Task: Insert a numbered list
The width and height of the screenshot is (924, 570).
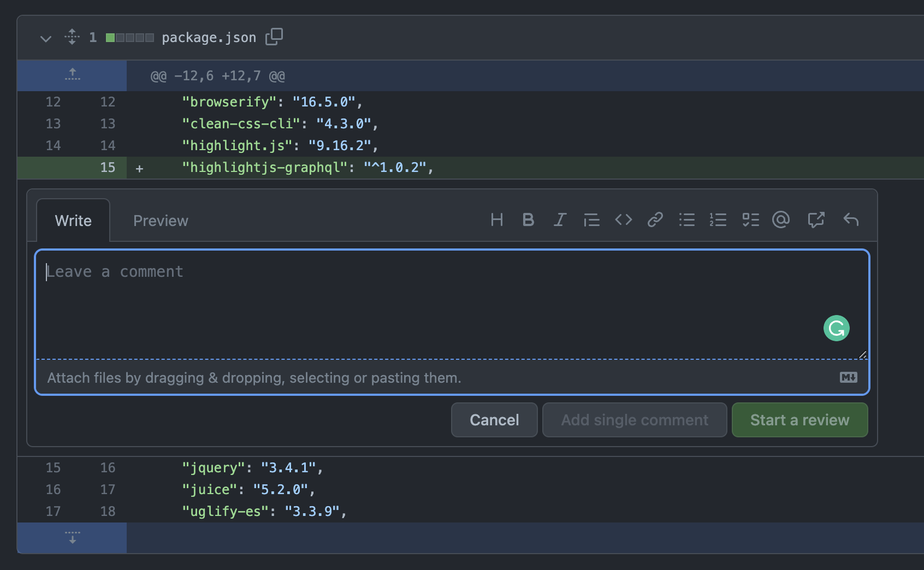Action: pyautogui.click(x=718, y=220)
